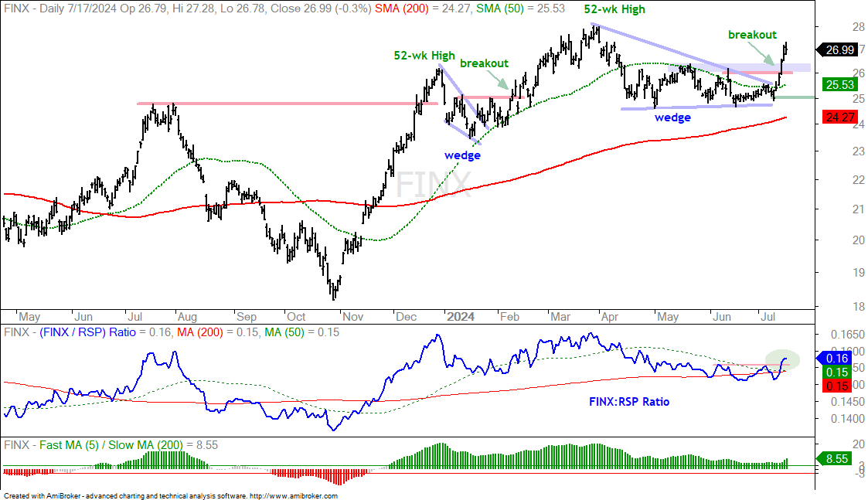The width and height of the screenshot is (868, 500).
Task: Click the blue 'wedge' label near January 2024
Action: 462,155
